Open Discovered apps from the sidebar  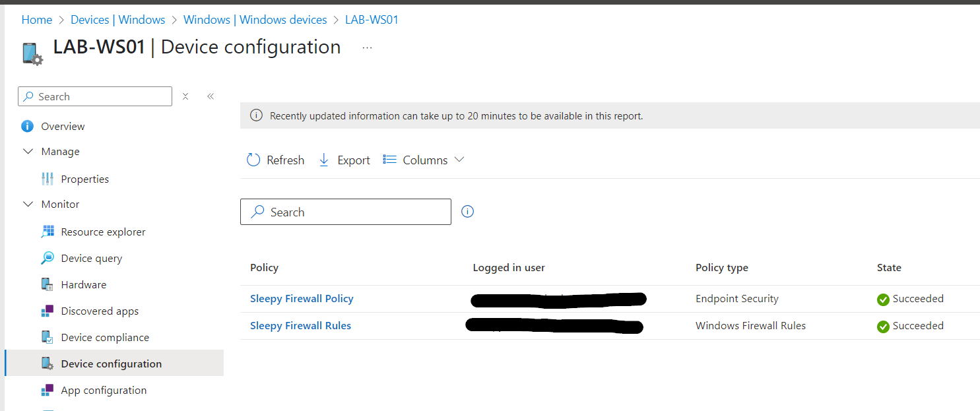pos(48,311)
